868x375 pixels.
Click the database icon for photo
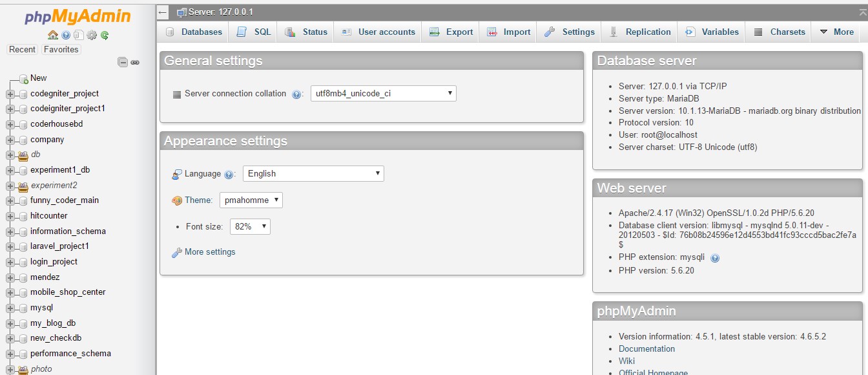coord(23,369)
